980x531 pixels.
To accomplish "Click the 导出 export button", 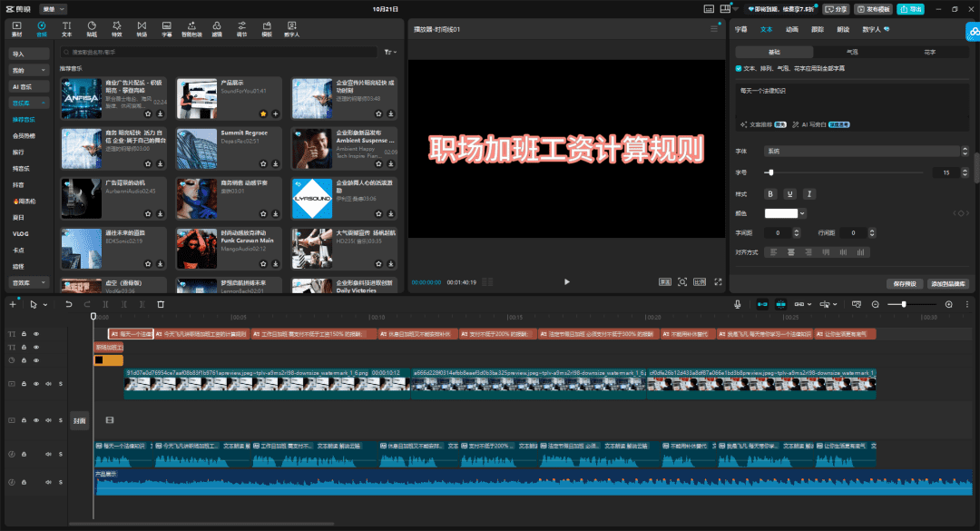I will point(910,9).
